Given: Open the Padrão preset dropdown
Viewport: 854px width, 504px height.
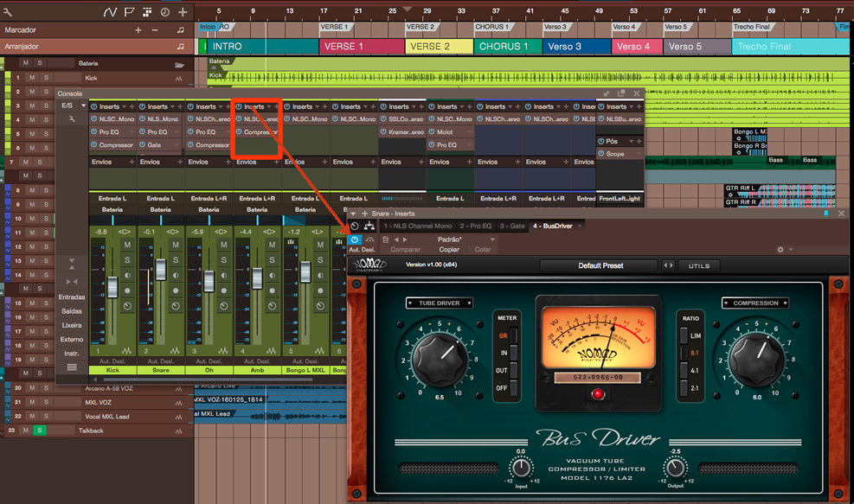Looking at the screenshot, I should [492, 239].
